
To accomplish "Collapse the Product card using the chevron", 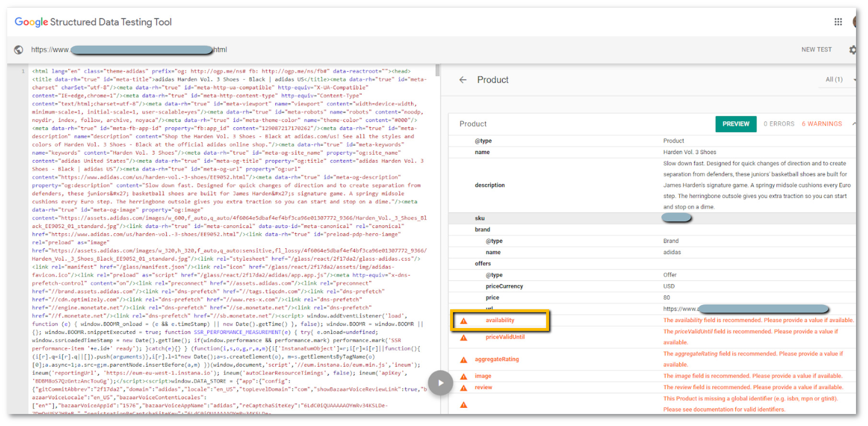I will (x=854, y=124).
